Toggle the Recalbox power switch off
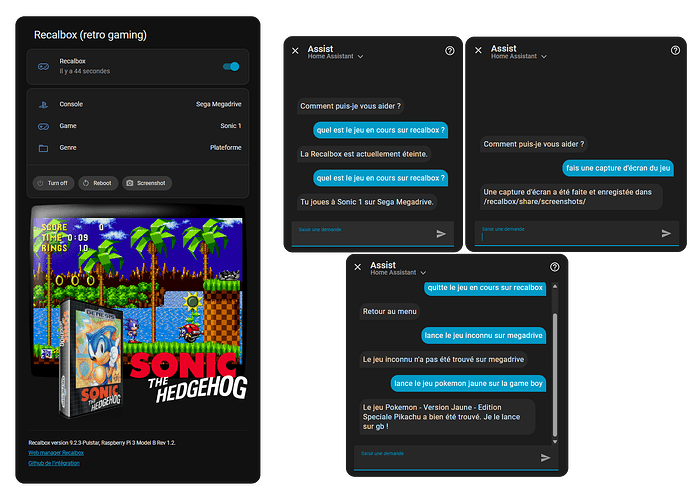This screenshot has height=493, width=690. (231, 66)
